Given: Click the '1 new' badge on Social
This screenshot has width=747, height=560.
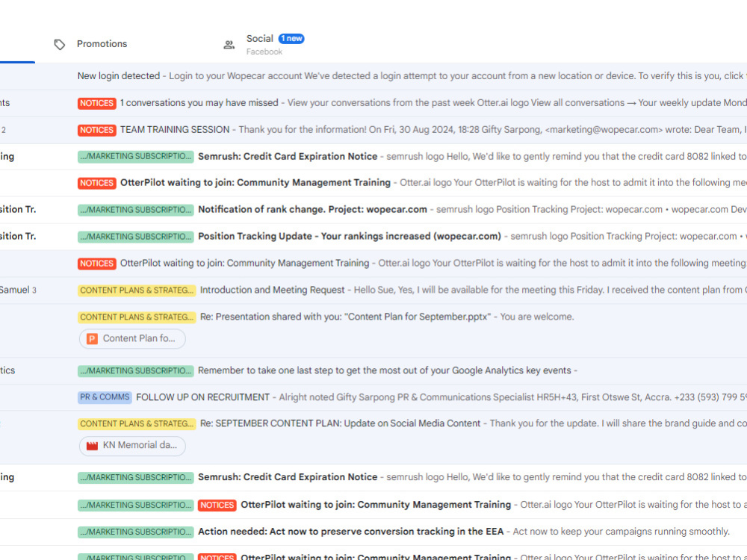Looking at the screenshot, I should tap(291, 39).
